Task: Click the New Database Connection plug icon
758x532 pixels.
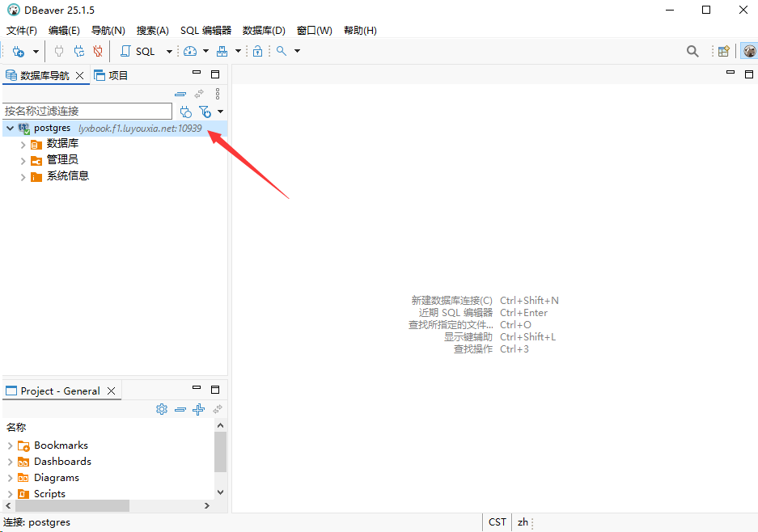Action: pos(19,51)
